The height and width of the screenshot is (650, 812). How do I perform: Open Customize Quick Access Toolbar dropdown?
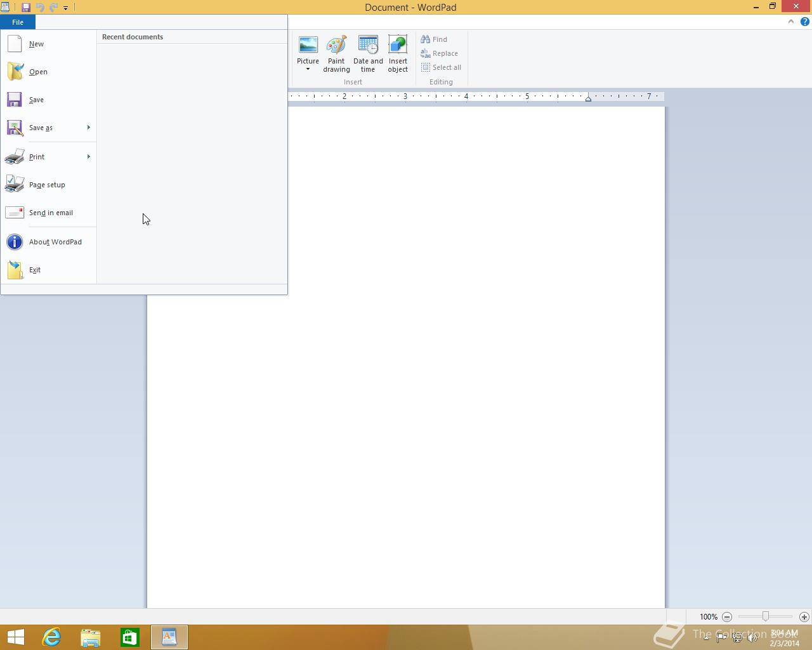point(65,8)
